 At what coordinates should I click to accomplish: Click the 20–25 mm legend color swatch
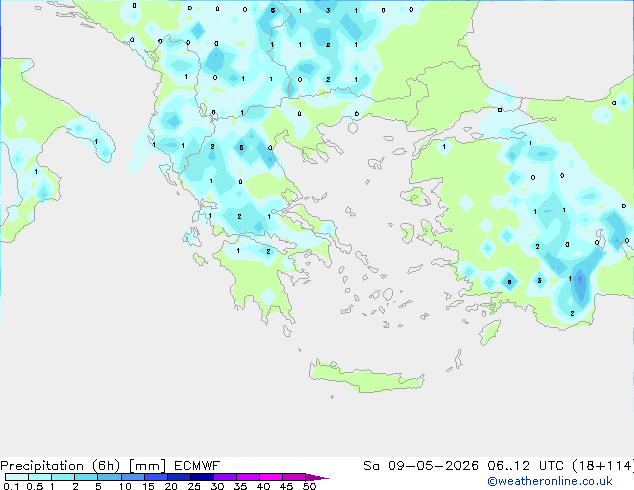coord(178,477)
